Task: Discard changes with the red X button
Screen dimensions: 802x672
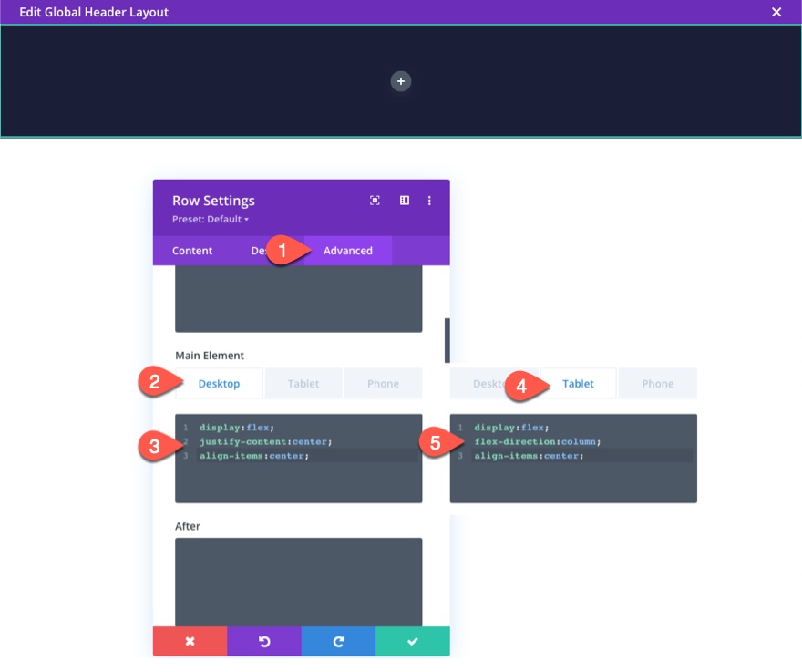Action: 190,641
